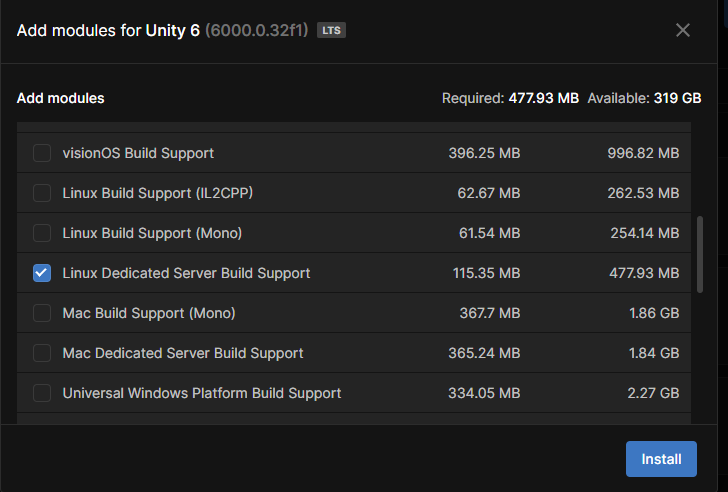Viewport: 728px width, 492px height.
Task: Click the Add modules section heading
Action: pos(60,98)
